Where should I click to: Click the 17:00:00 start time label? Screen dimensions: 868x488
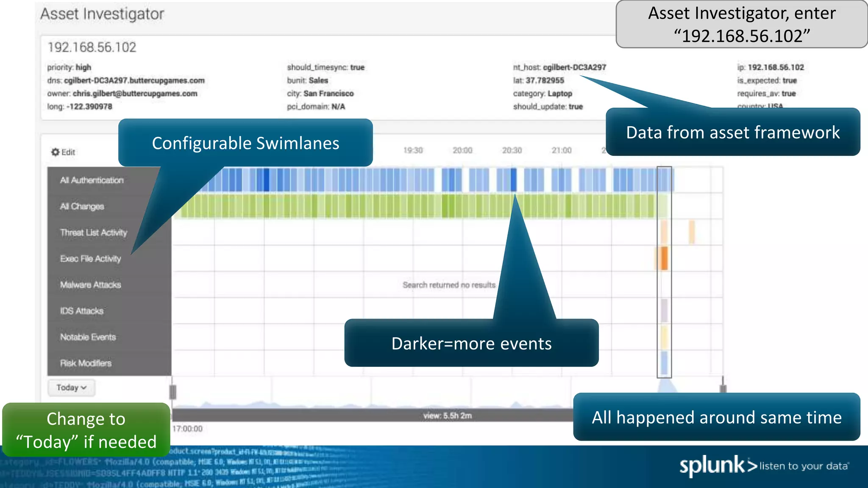tap(187, 429)
